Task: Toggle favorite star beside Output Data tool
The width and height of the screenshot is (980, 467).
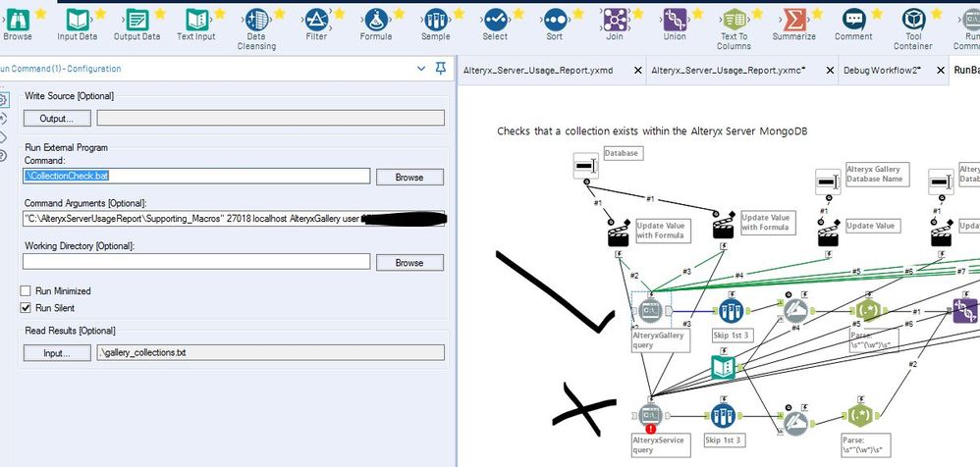Action: [x=160, y=13]
